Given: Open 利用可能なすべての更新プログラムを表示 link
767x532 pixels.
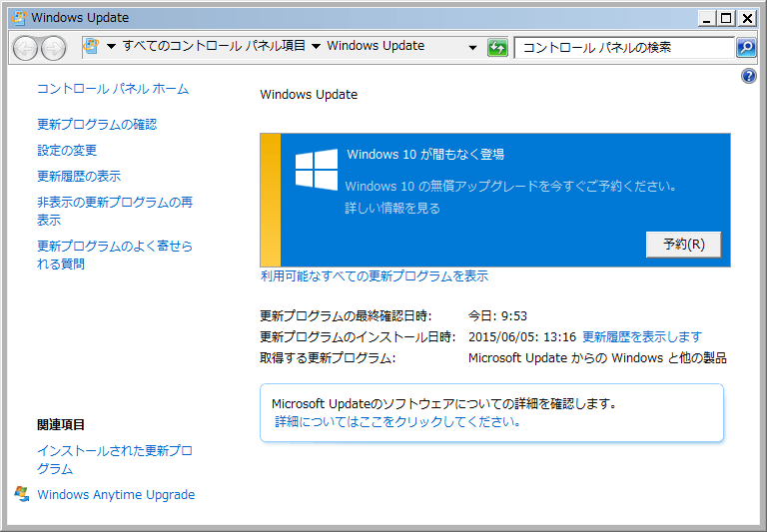Looking at the screenshot, I should coord(375,275).
